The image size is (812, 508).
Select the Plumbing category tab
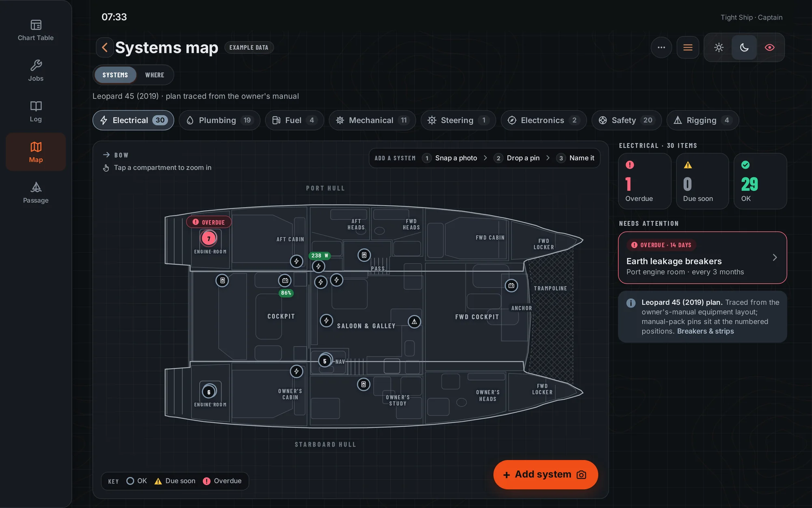coord(219,120)
